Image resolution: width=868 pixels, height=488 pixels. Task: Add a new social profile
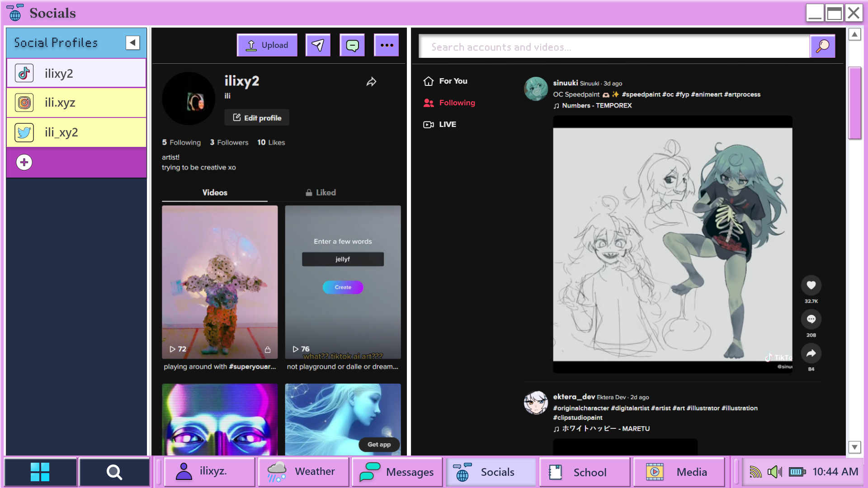[24, 162]
